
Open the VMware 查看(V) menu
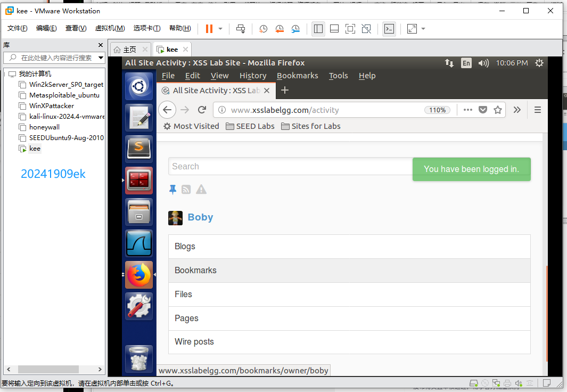point(76,28)
